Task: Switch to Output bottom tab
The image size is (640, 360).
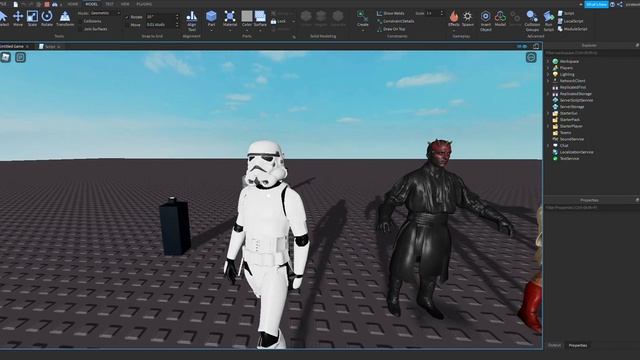Action: pyautogui.click(x=554, y=345)
